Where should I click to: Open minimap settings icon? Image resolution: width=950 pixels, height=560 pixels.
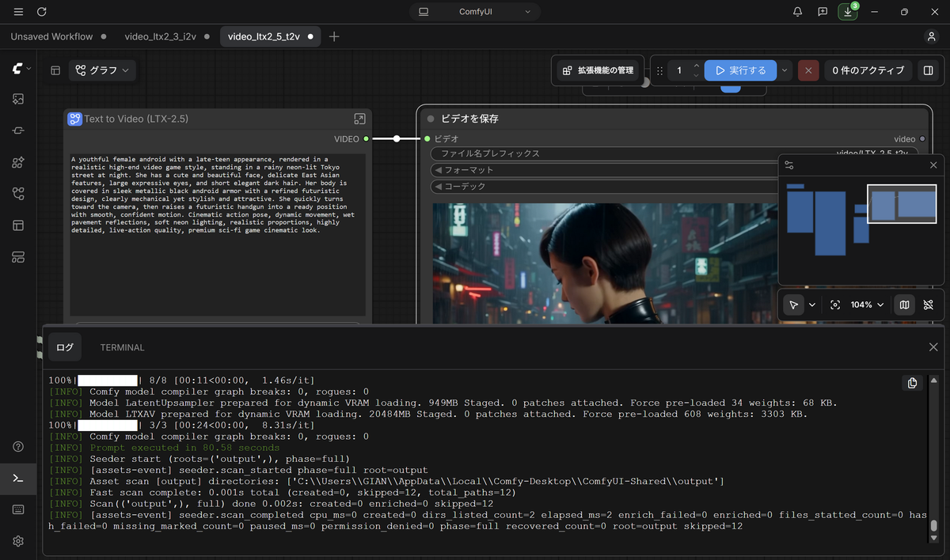[x=788, y=165]
